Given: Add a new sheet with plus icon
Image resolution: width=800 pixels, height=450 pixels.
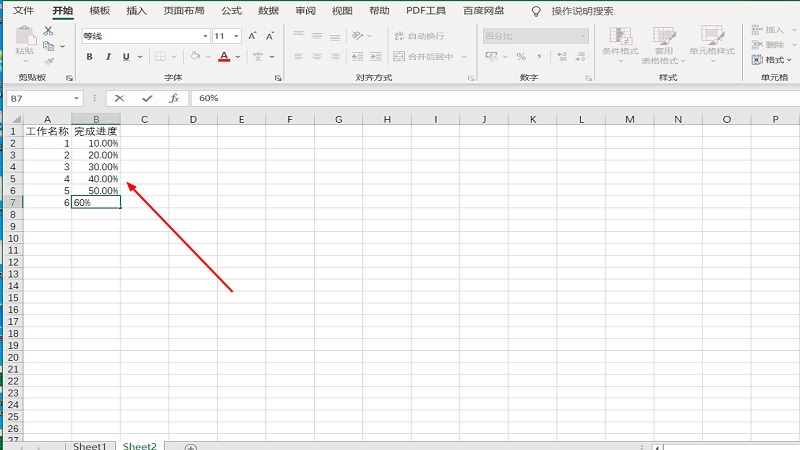Looking at the screenshot, I should (x=191, y=447).
